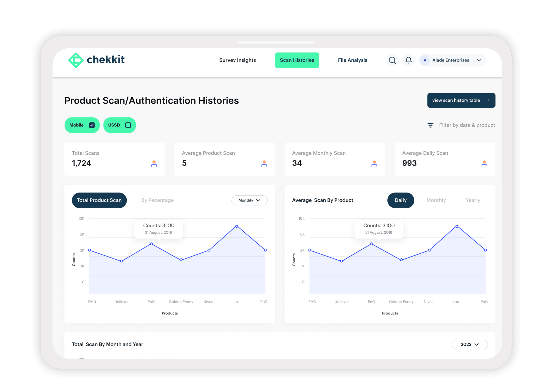Click person icon in Average Daily Scan card
This screenshot has height=392, width=552.
[x=484, y=163]
